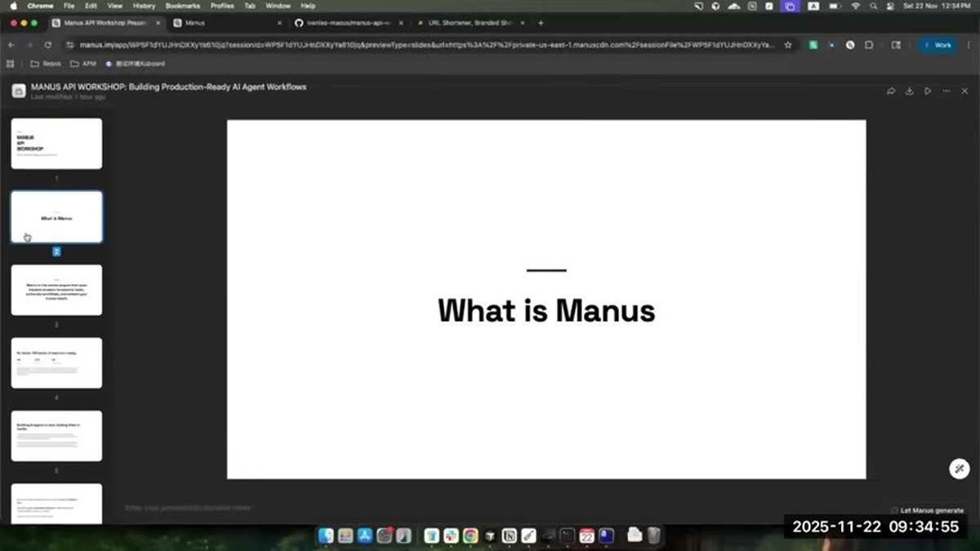This screenshot has width=980, height=551.
Task: Open Notion from the Dock
Action: coord(510,535)
